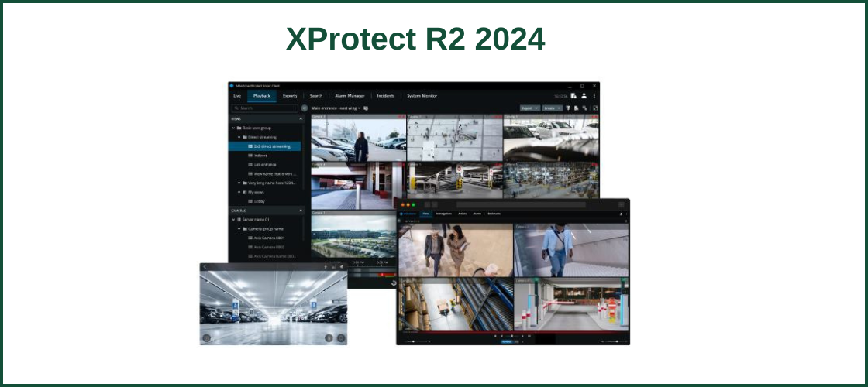Select the aerial crowd camera tile
This screenshot has height=387, width=868.
point(454,139)
